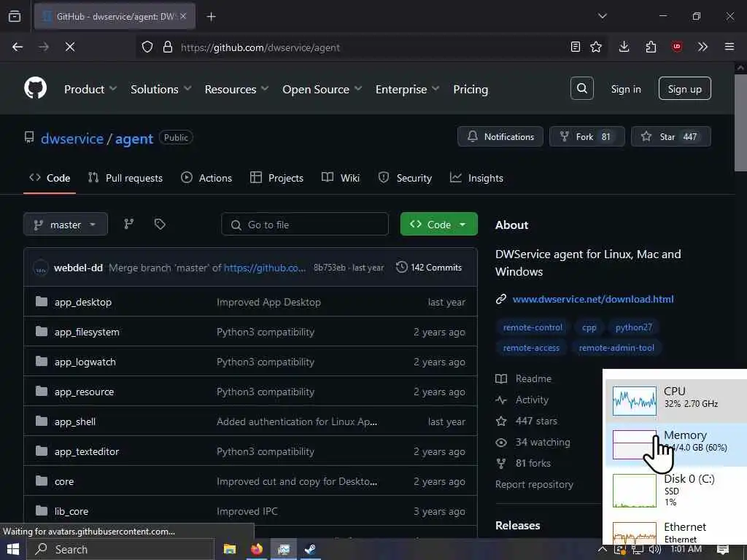The width and height of the screenshot is (747, 560).
Task: Open the green Code dropdown button
Action: point(438,225)
